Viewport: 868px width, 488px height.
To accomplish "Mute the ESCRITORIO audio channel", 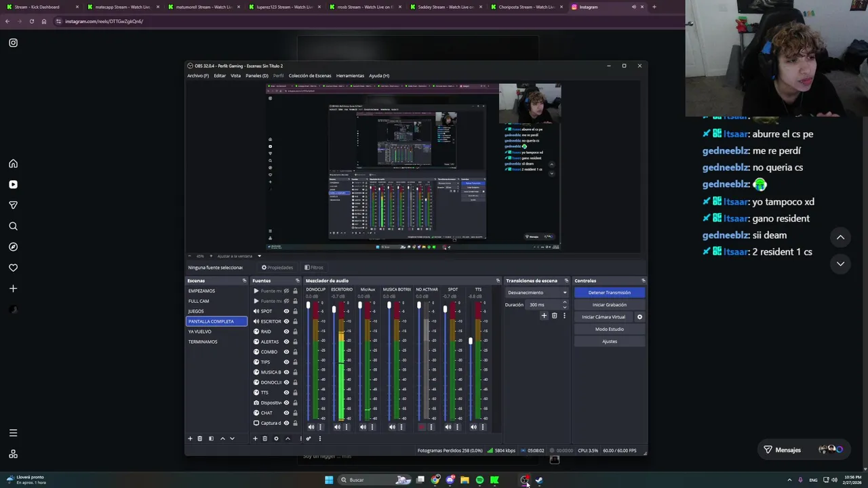I will [x=337, y=427].
